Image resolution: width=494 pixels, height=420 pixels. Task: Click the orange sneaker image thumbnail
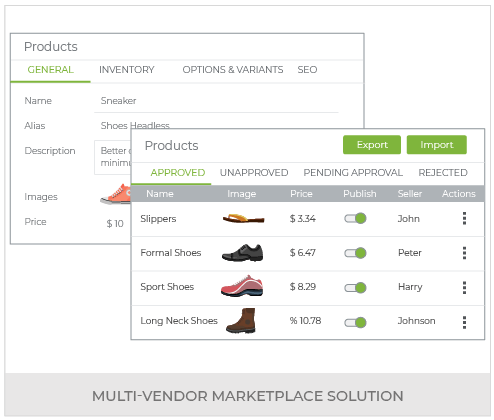click(116, 194)
